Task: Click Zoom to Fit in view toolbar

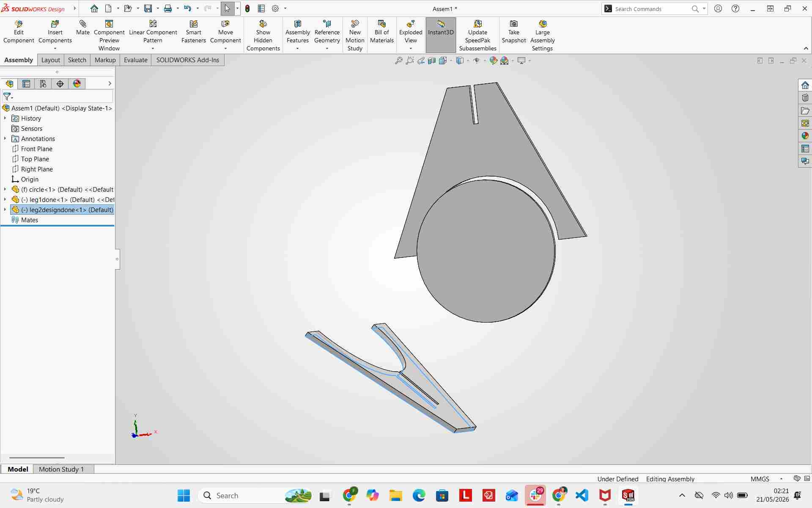Action: coord(398,61)
